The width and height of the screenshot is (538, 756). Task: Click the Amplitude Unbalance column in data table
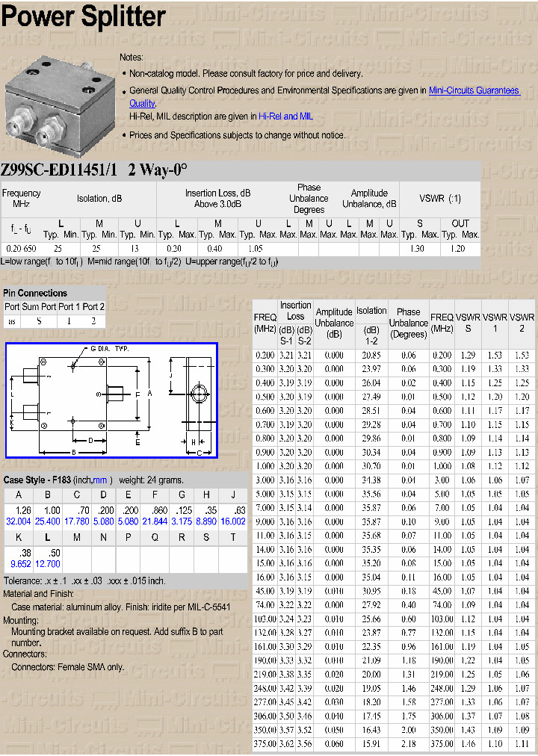coord(333,323)
